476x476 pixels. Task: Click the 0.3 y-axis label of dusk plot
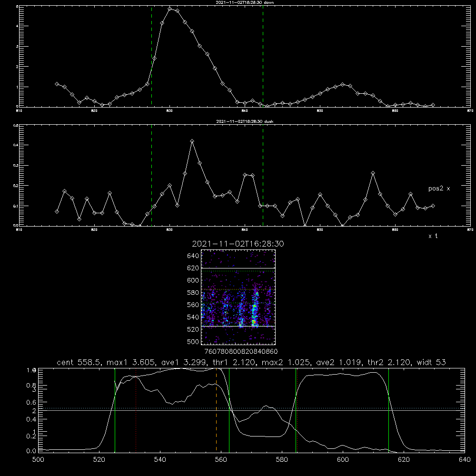pos(16,166)
